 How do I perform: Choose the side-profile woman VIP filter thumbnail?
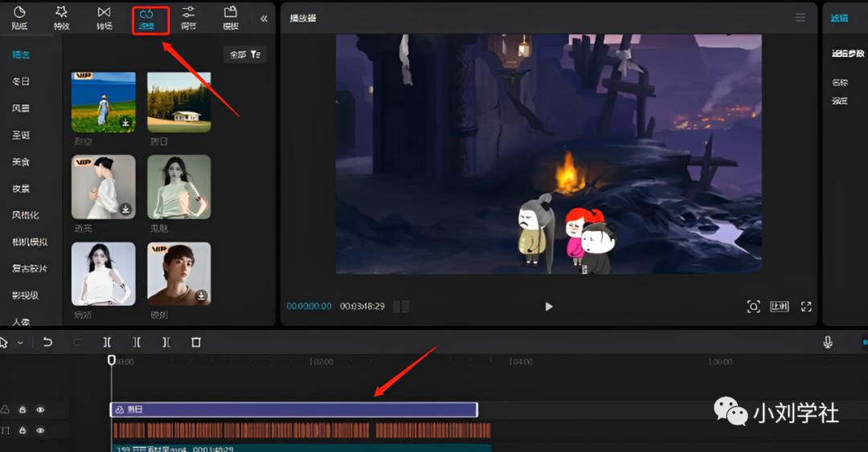coord(104,187)
